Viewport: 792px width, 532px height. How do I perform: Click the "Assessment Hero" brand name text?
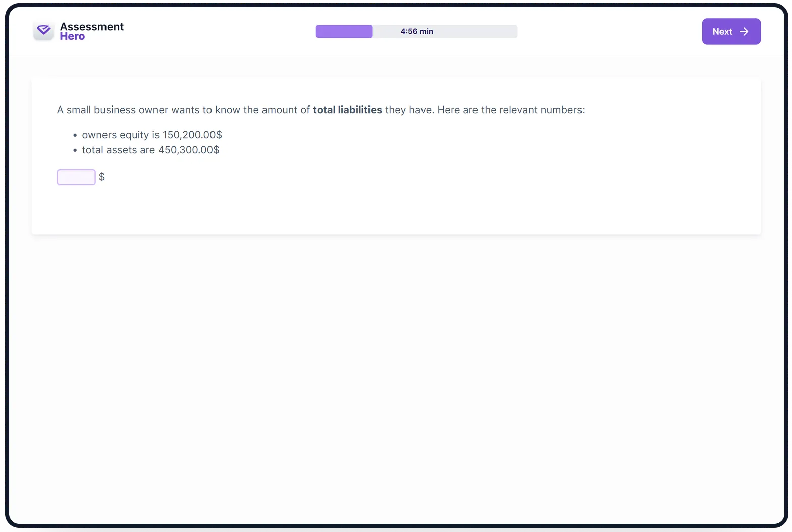pos(91,31)
